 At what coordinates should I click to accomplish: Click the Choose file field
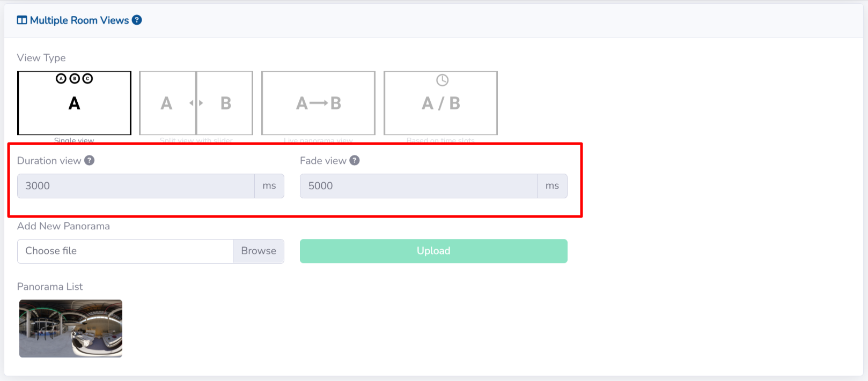pyautogui.click(x=125, y=251)
